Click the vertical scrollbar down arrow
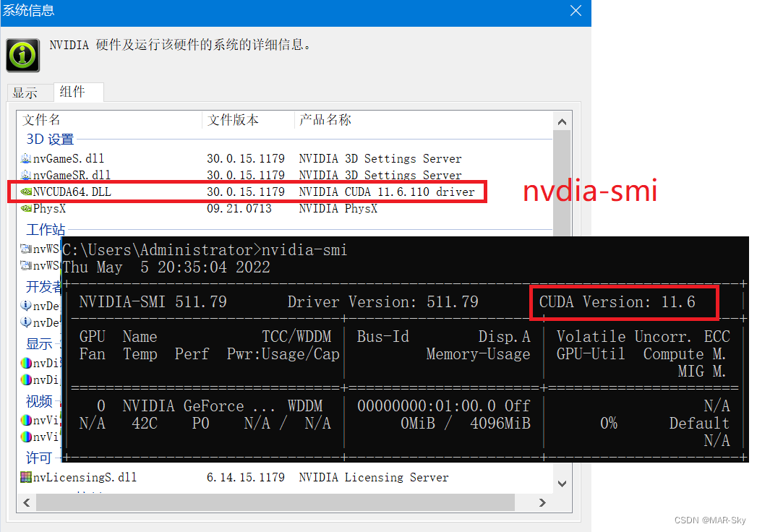Image resolution: width=757 pixels, height=532 pixels. coord(562,483)
